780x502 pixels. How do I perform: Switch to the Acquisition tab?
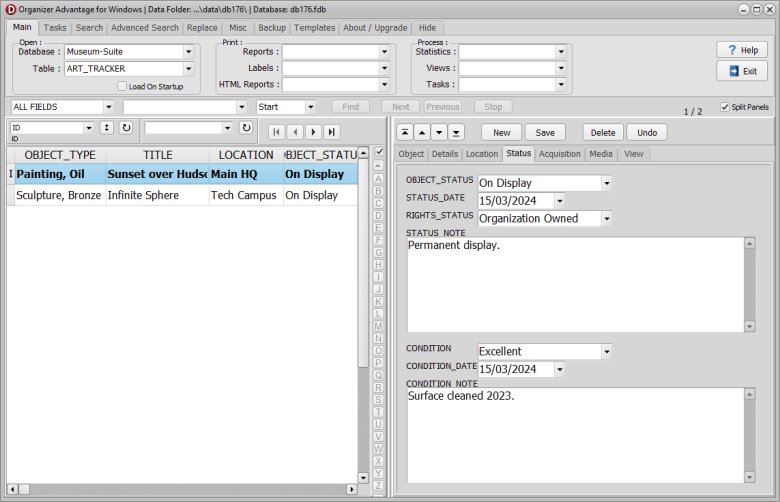tap(559, 154)
